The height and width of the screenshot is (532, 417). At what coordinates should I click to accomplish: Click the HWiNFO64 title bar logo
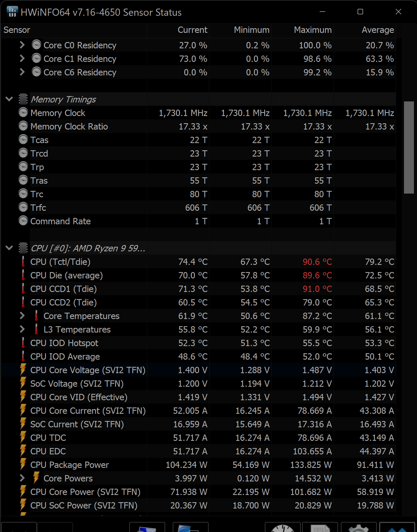[x=12, y=12]
